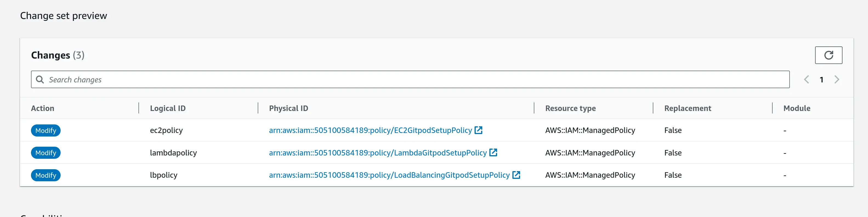Viewport: 868px width, 217px height.
Task: Click the Changes (3) heading
Action: [x=58, y=55]
